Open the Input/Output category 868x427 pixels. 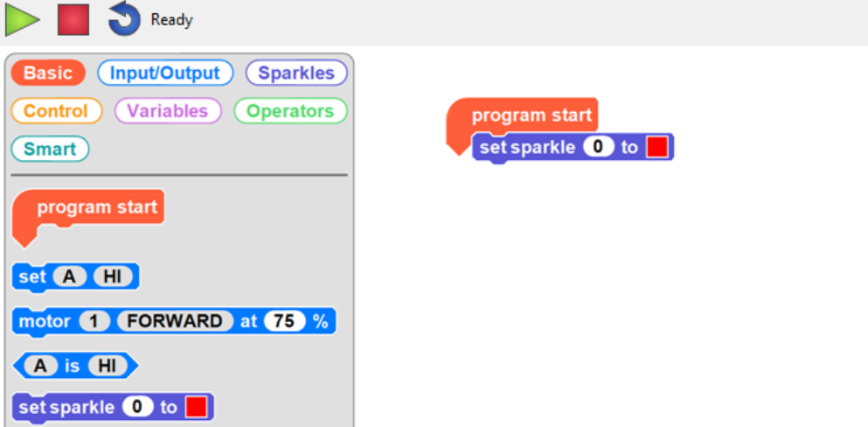click(x=165, y=73)
